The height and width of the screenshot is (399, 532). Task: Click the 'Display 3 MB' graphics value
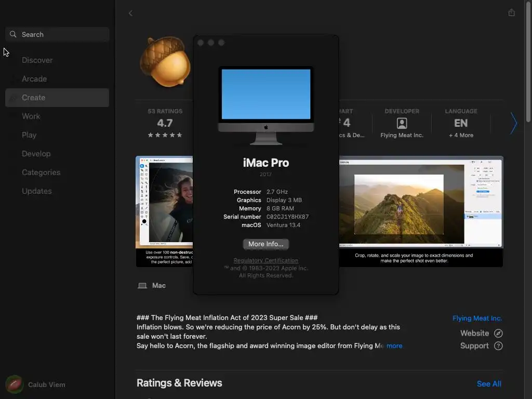point(284,200)
